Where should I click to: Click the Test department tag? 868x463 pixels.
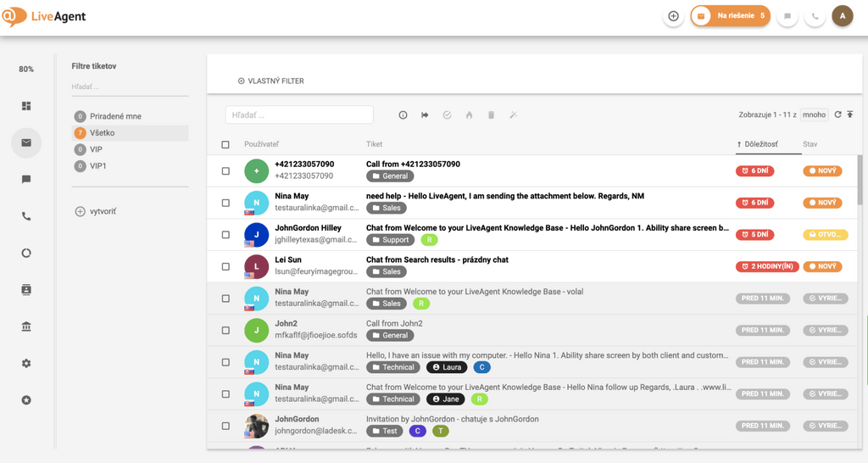tap(385, 431)
